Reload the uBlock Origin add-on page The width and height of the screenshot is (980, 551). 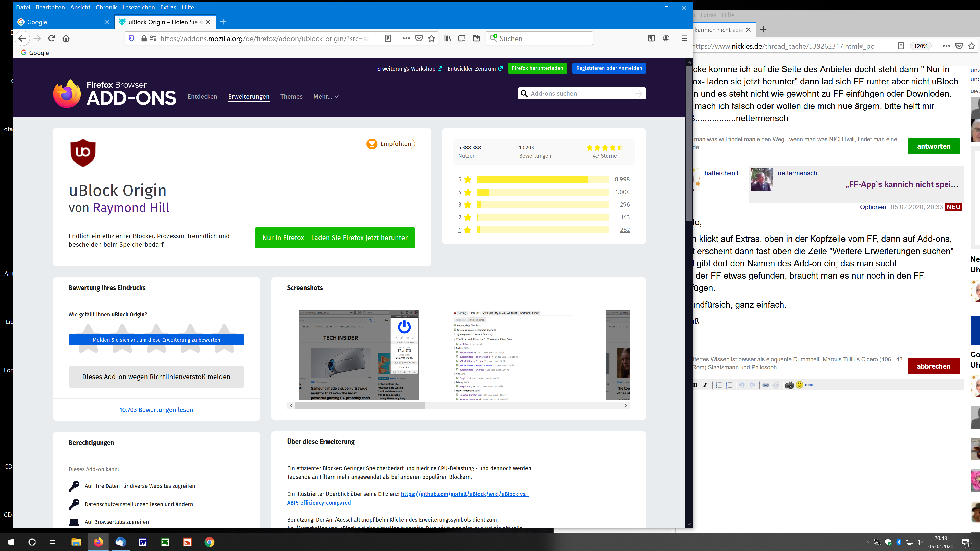click(x=52, y=39)
